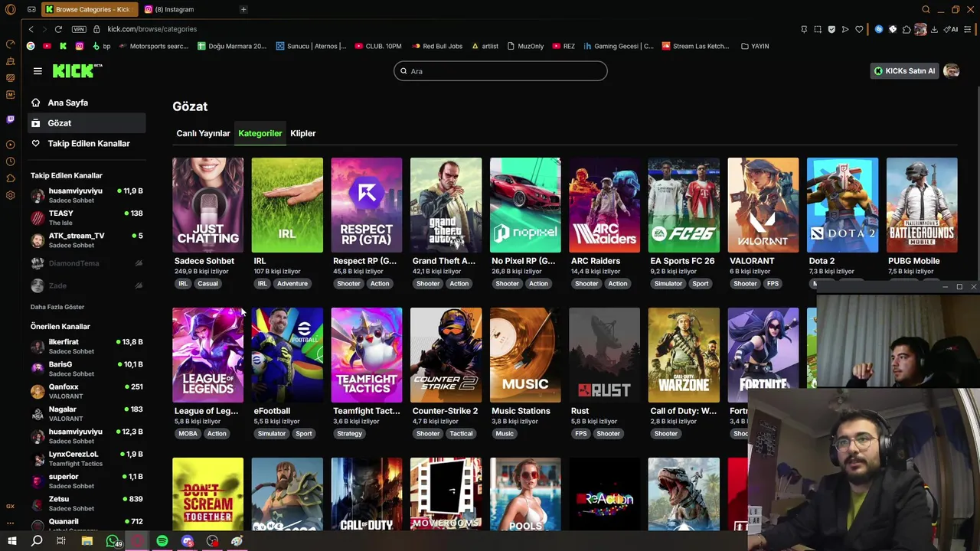Open Just Chatting category thumbnail
This screenshot has width=980, height=551.
coord(207,205)
